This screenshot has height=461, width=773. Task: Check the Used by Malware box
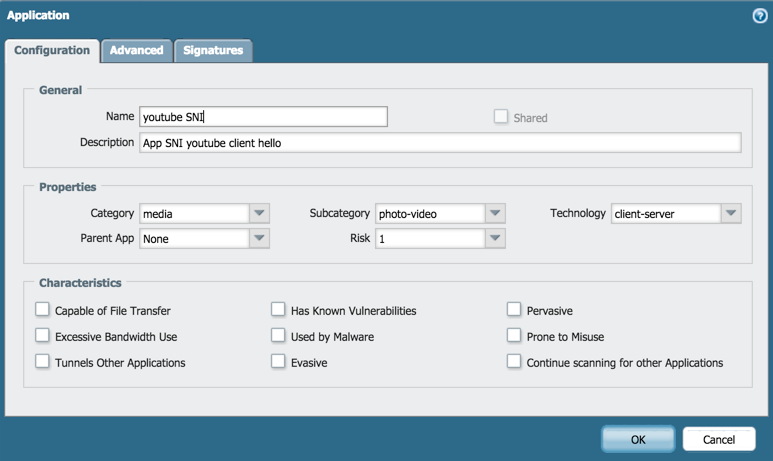coord(279,337)
